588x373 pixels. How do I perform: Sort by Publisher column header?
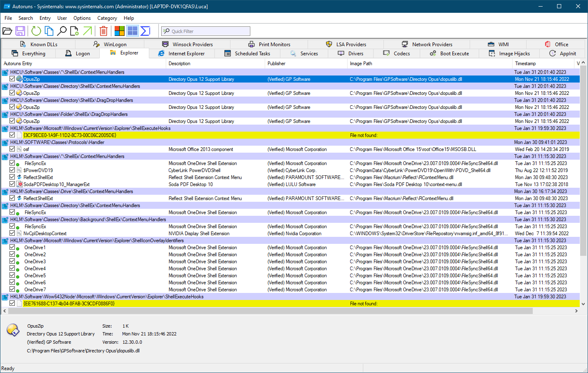click(306, 64)
